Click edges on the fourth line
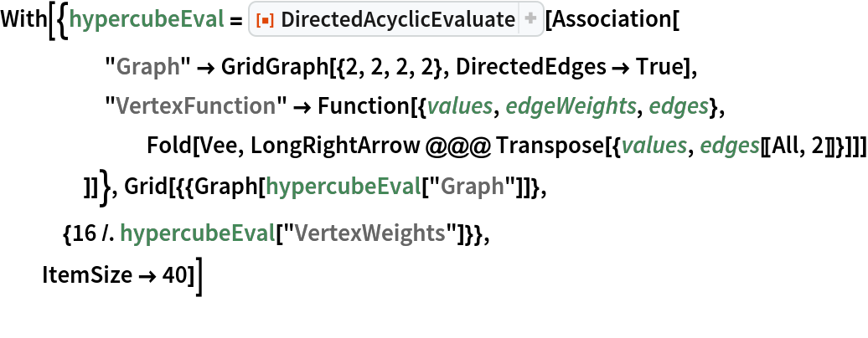This screenshot has height=338, width=868. click(x=730, y=146)
